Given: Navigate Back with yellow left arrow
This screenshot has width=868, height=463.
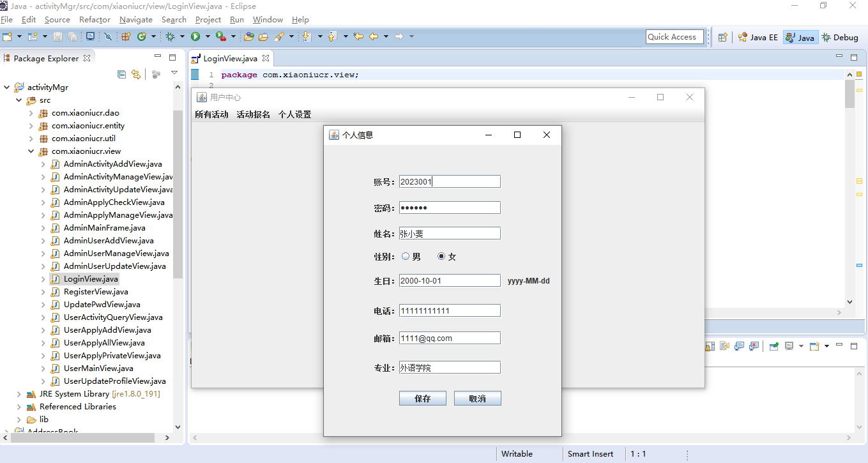Looking at the screenshot, I should (x=374, y=36).
